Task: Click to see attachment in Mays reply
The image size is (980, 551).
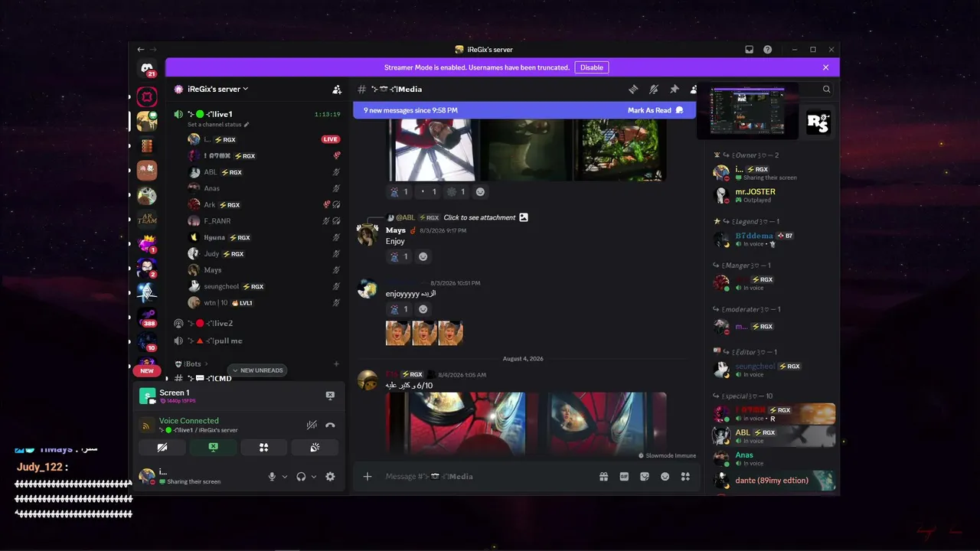Action: pos(479,217)
